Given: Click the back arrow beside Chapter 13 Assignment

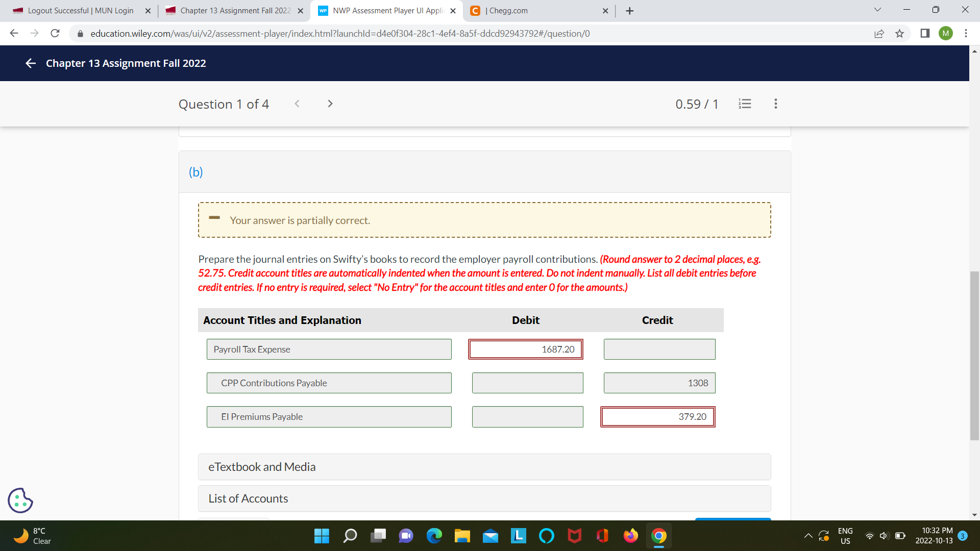Looking at the screenshot, I should coord(30,63).
